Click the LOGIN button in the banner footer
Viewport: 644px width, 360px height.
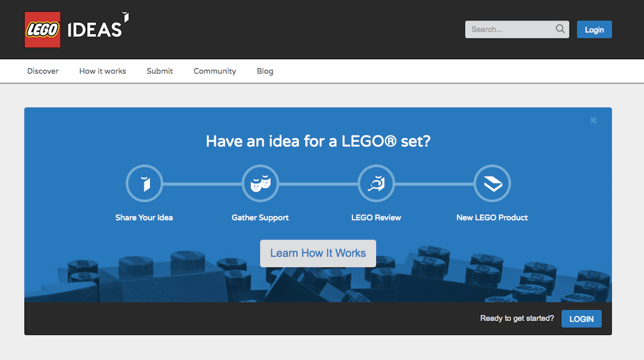coord(582,319)
